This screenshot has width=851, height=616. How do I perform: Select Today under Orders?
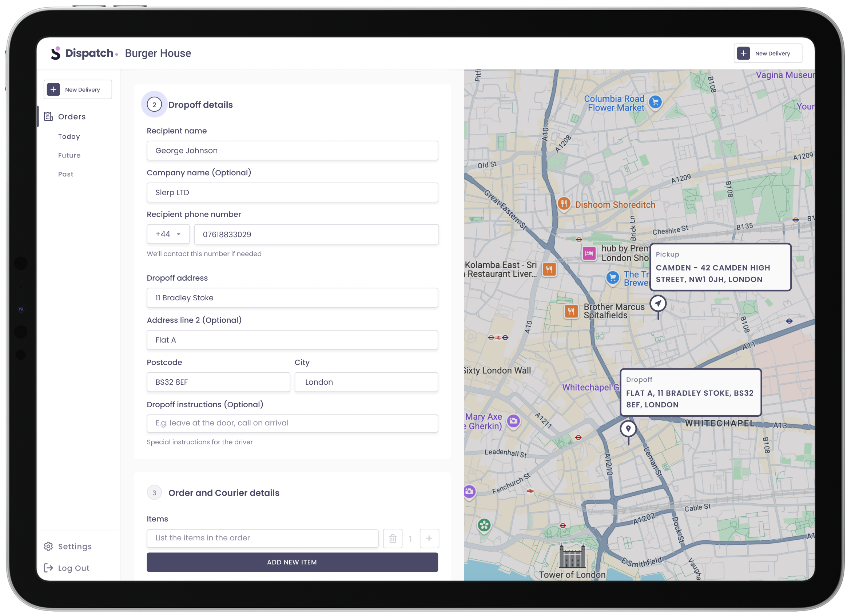click(x=69, y=136)
